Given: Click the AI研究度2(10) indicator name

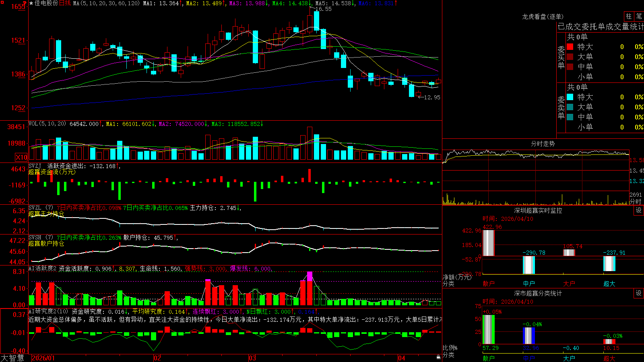Looking at the screenshot, I should coord(48,311).
